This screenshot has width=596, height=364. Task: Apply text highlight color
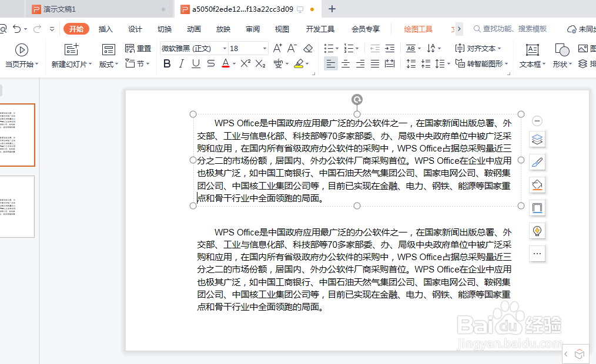tap(299, 63)
